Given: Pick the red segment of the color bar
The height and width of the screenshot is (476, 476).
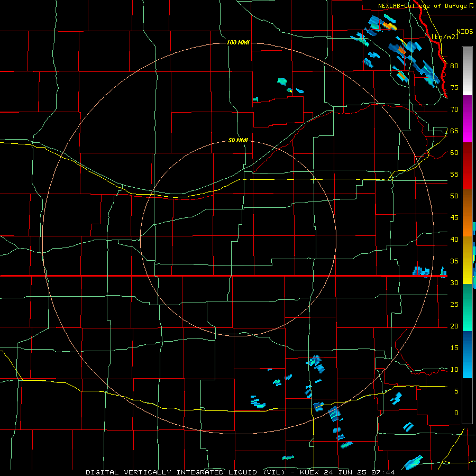Looking at the screenshot, I should 467,166.
